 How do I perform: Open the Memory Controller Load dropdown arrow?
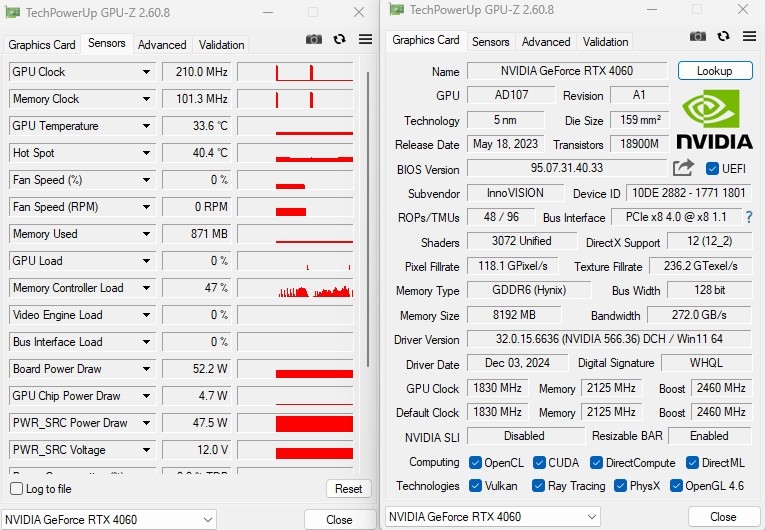(146, 288)
